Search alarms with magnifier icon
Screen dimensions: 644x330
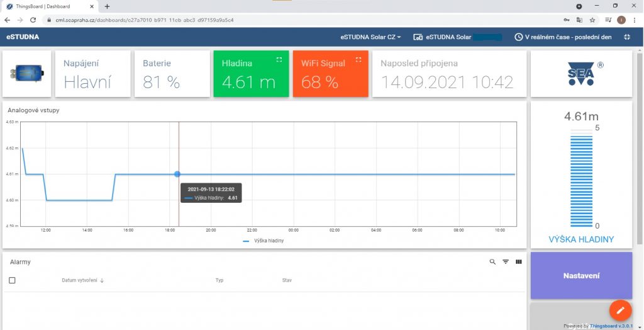coord(492,262)
